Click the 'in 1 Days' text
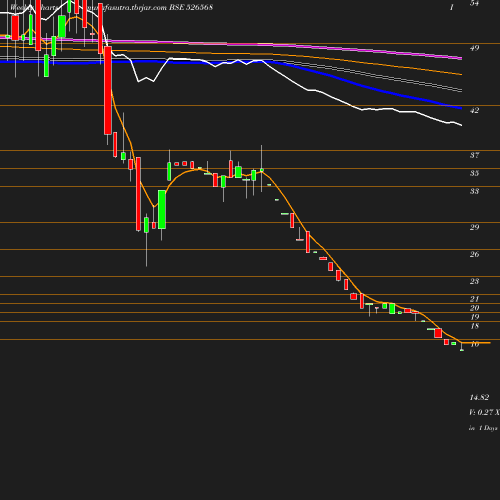This screenshot has width=500, height=500. [483, 428]
